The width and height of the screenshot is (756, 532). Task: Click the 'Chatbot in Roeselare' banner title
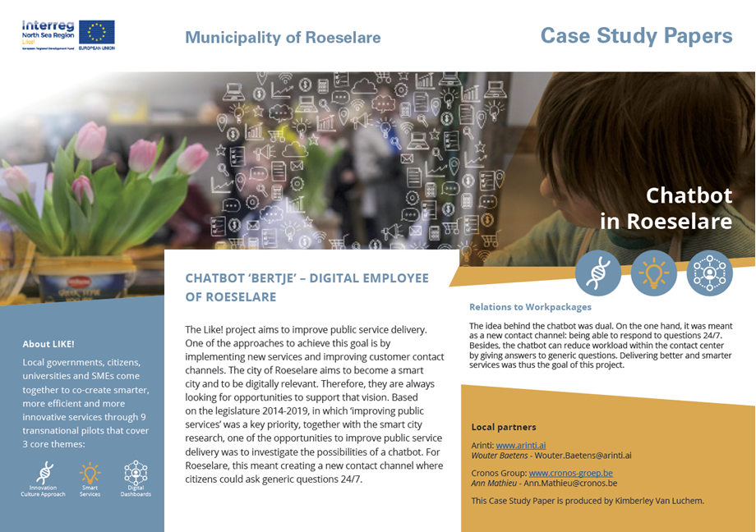(x=666, y=209)
